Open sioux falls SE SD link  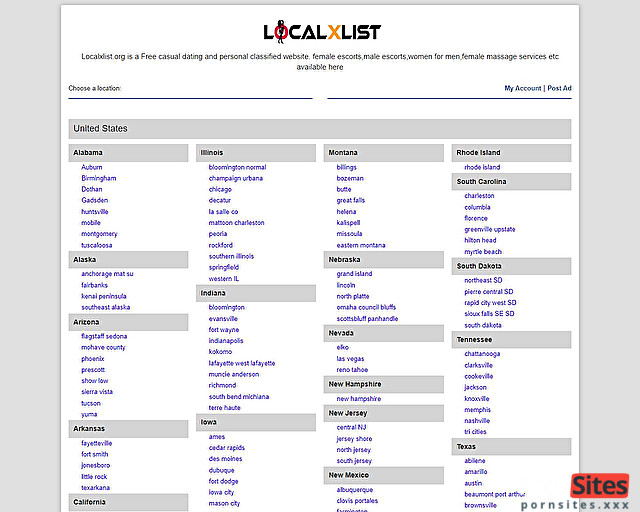coord(489,314)
